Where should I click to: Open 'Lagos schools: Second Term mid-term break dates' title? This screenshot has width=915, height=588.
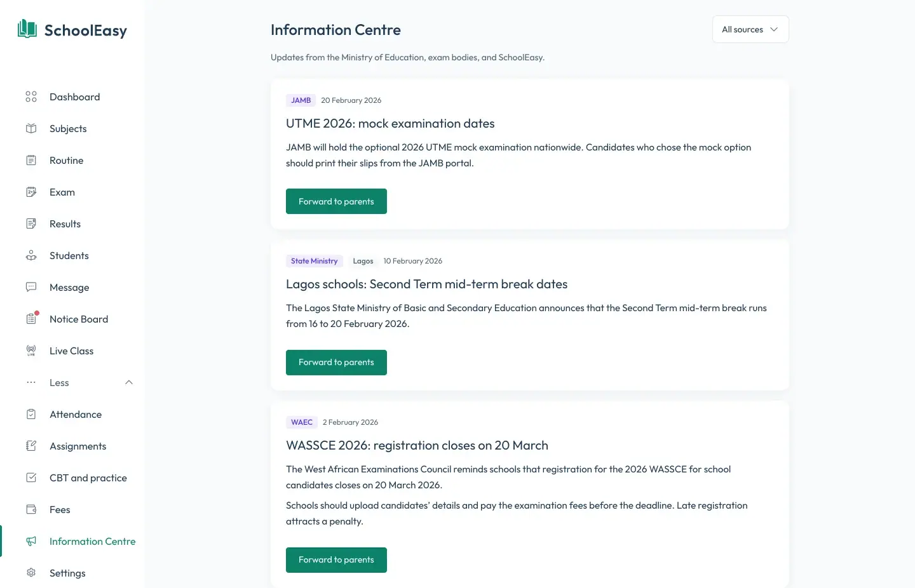click(x=427, y=284)
